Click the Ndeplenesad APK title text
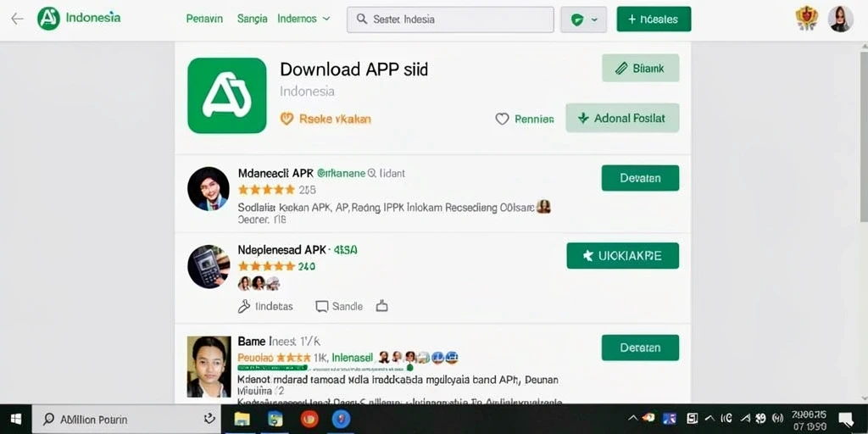Viewport: 868px width, 434px height. click(281, 250)
